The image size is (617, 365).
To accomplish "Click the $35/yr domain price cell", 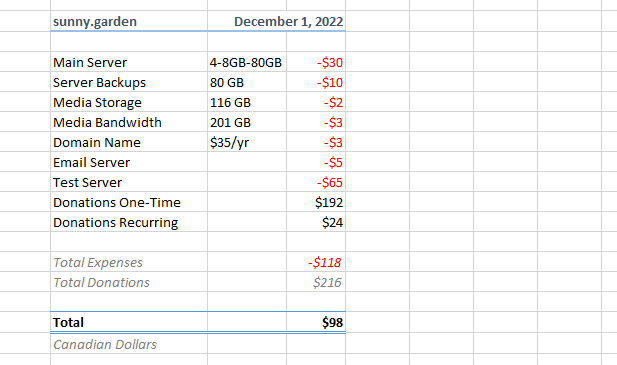I will tap(247, 142).
